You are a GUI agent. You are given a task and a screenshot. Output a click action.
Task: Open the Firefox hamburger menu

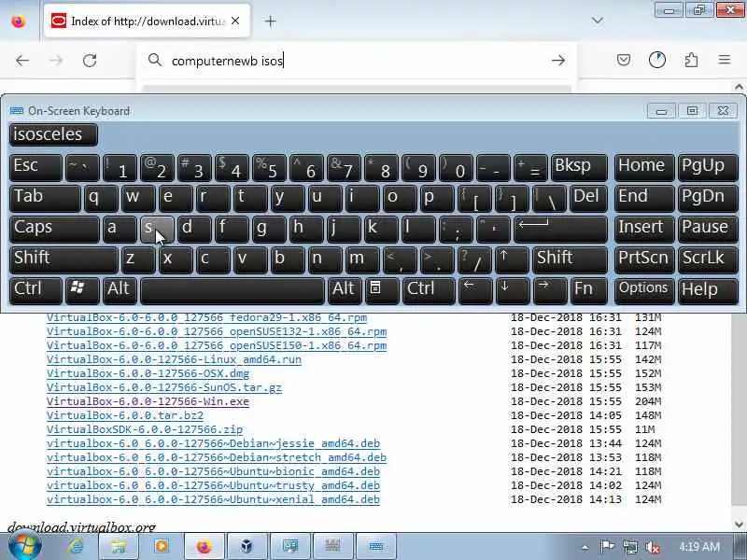point(725,60)
